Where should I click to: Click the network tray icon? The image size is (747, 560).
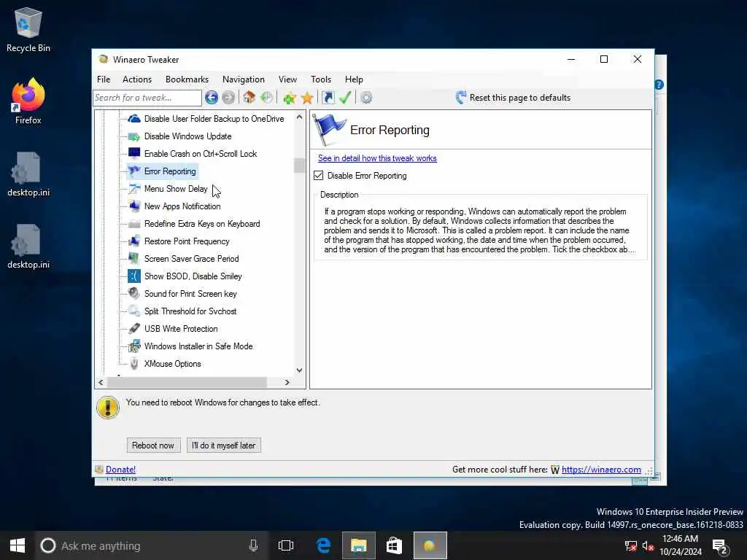pos(631,546)
